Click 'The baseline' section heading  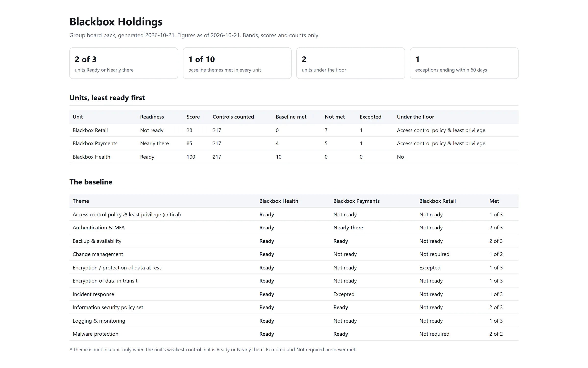91,182
